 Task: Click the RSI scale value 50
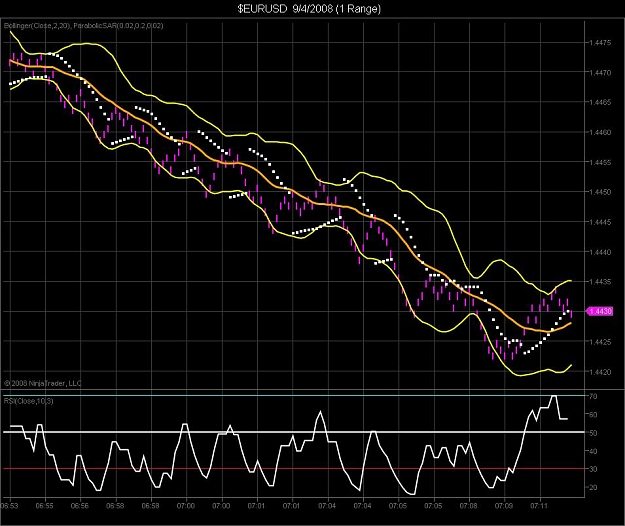[x=593, y=433]
